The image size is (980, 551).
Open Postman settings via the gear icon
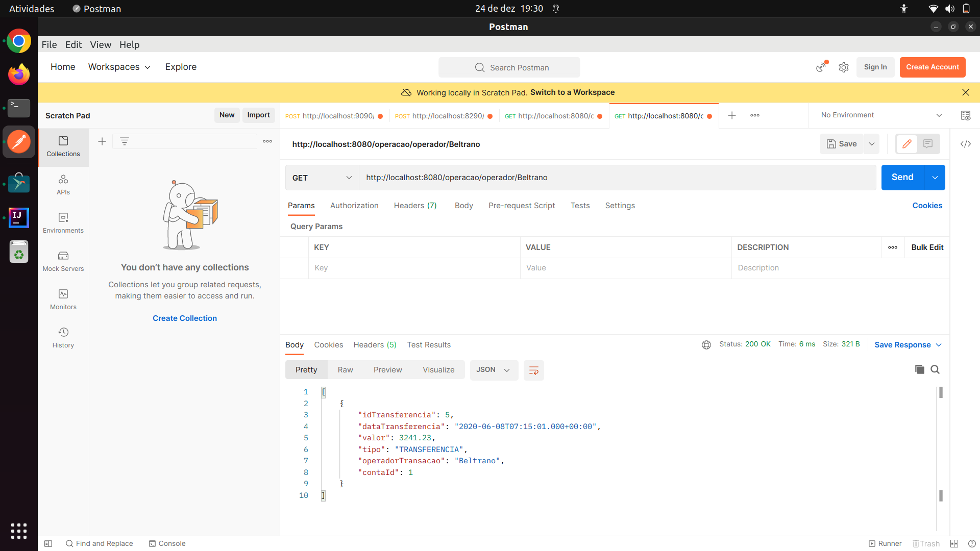843,67
